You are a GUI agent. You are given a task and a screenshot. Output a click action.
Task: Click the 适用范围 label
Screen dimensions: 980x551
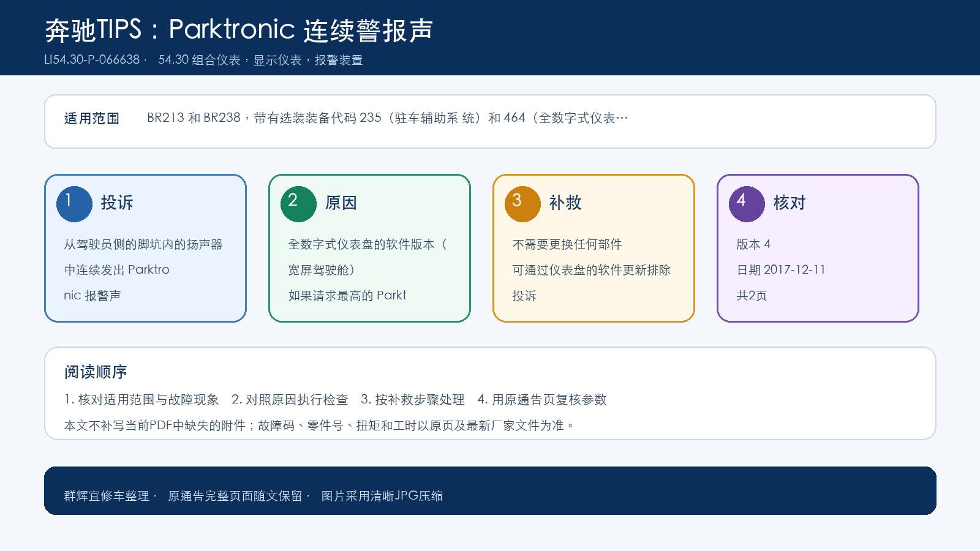(92, 119)
